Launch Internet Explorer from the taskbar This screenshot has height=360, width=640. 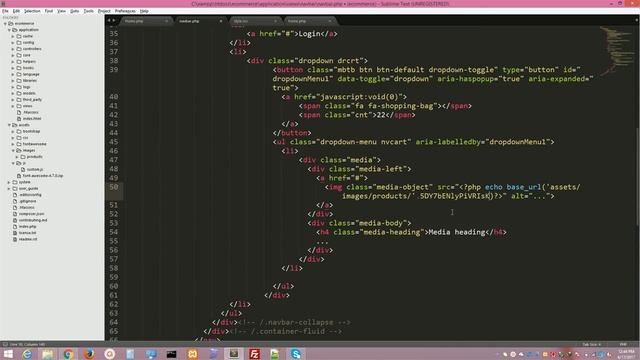[x=27, y=354]
